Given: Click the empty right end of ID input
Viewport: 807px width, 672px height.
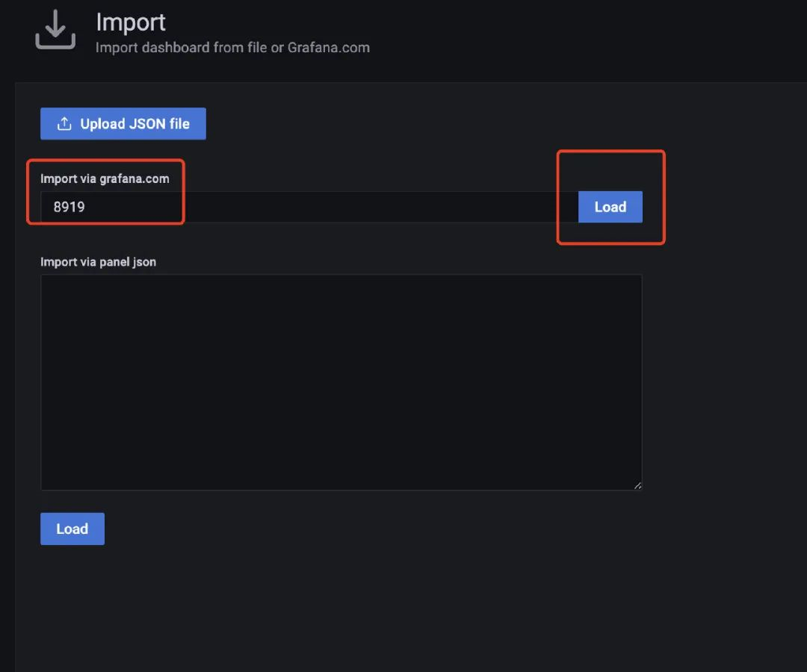Looking at the screenshot, I should (x=523, y=207).
